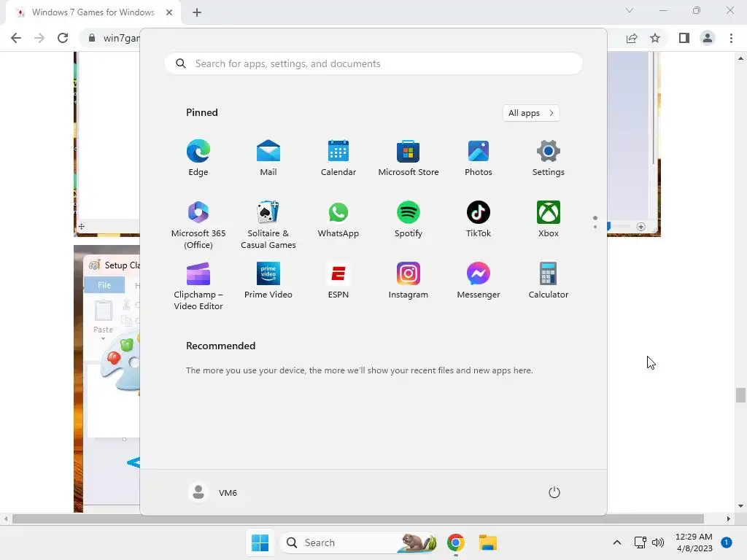Click the site info lock icon
This screenshot has height=560, width=747.
(92, 38)
